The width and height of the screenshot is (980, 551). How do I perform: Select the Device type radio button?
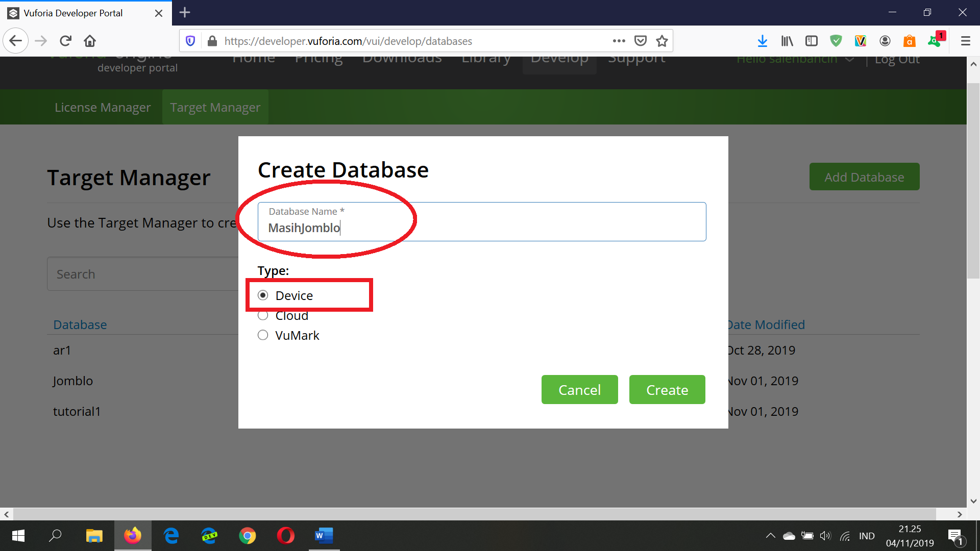click(263, 295)
